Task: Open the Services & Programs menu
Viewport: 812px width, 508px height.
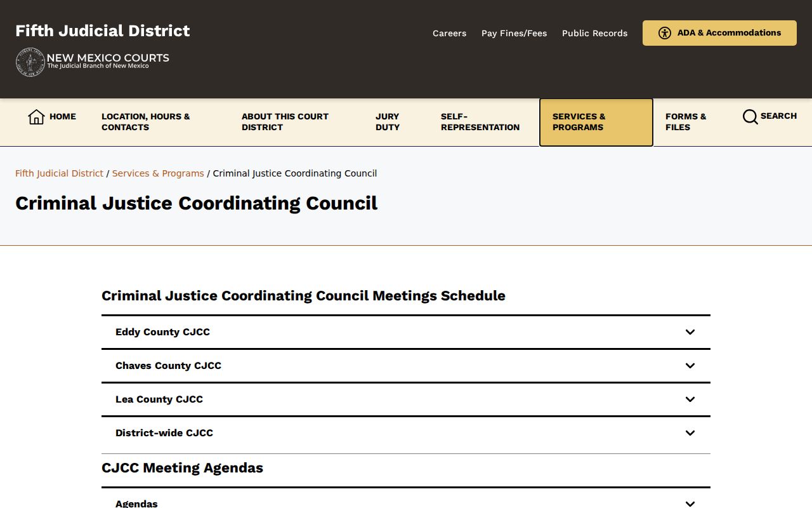Action: pyautogui.click(x=596, y=122)
